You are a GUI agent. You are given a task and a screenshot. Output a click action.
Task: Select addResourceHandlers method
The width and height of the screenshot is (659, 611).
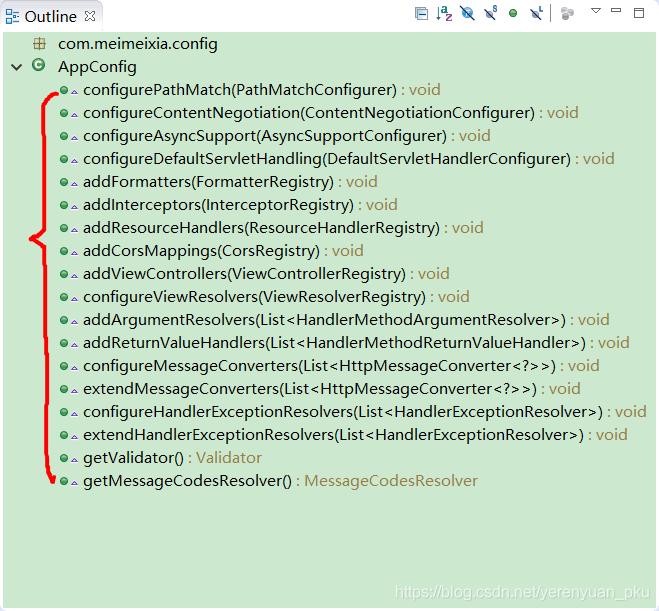283,228
